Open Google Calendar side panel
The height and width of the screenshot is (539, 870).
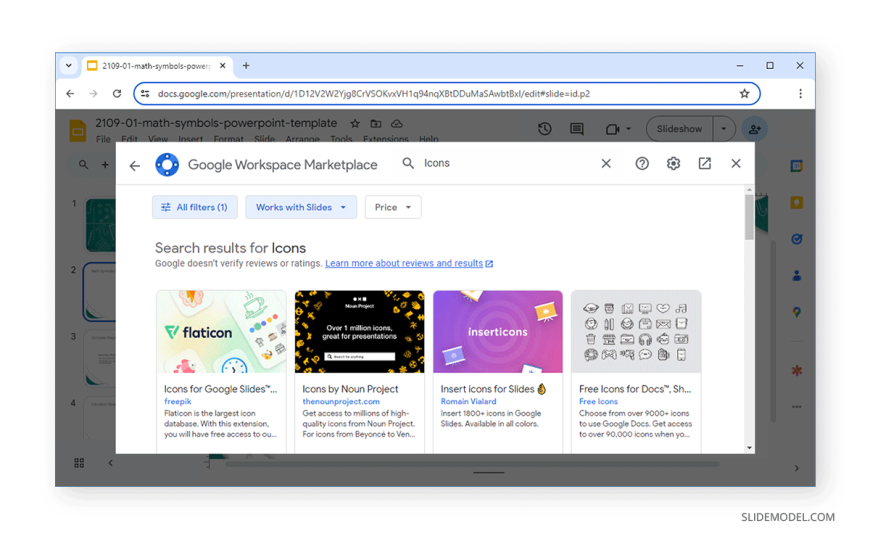point(796,166)
